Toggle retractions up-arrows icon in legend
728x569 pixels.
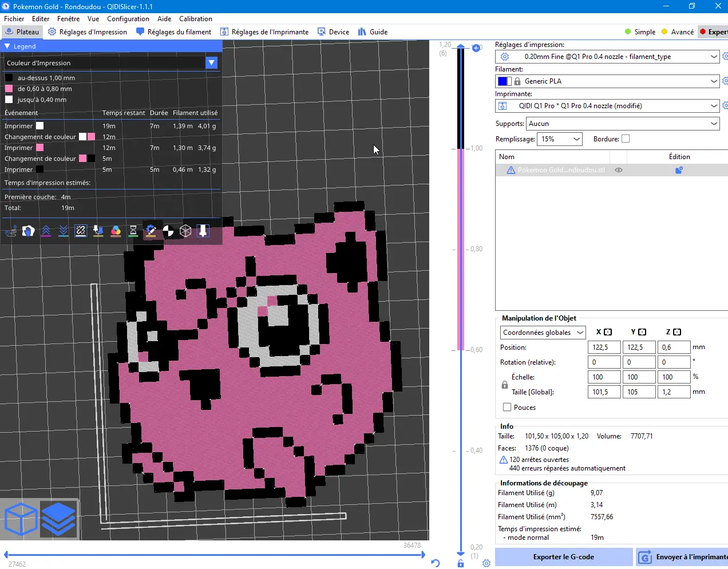coord(46,231)
